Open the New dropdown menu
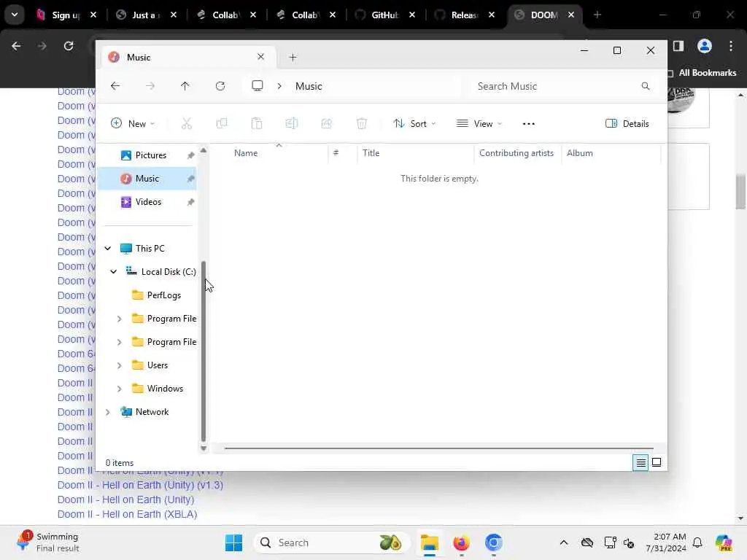 coord(133,124)
